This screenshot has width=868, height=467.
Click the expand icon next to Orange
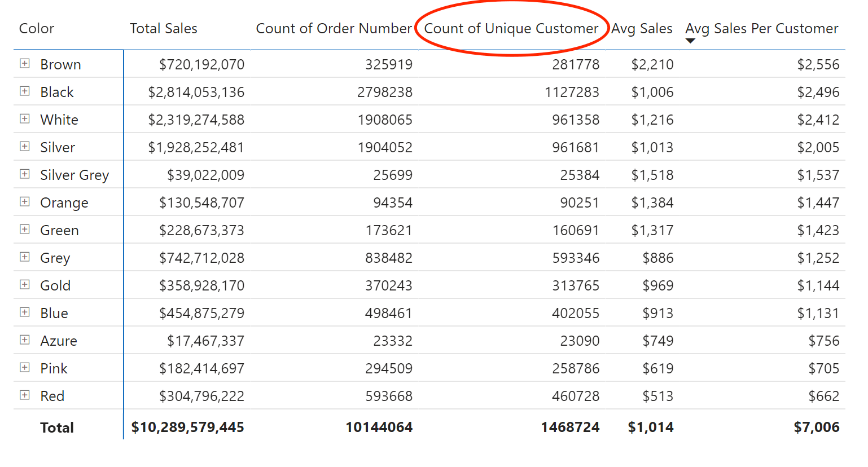pyautogui.click(x=24, y=202)
